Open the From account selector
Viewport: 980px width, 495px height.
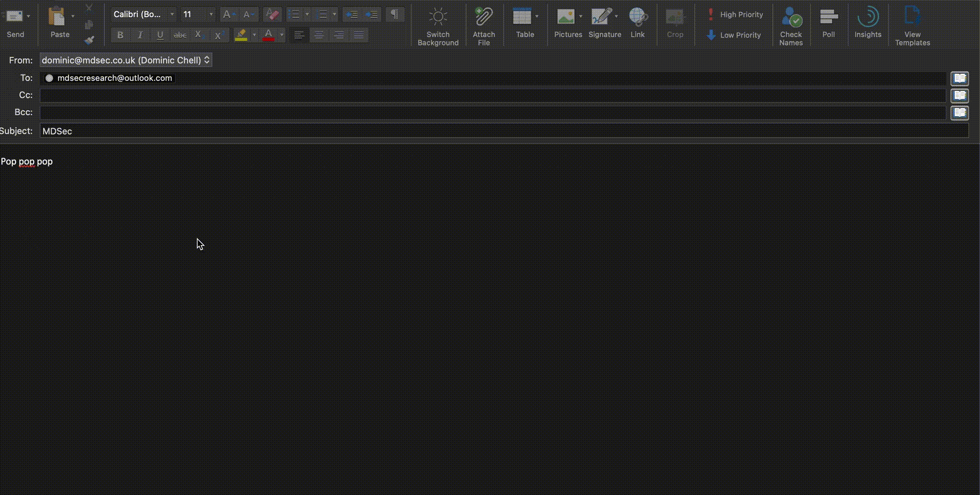click(126, 60)
